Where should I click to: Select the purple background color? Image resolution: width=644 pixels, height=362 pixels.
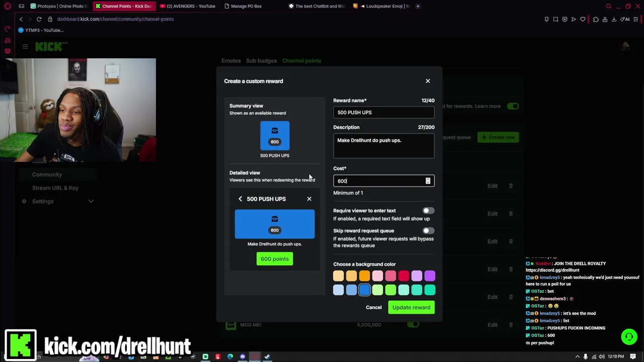430,276
